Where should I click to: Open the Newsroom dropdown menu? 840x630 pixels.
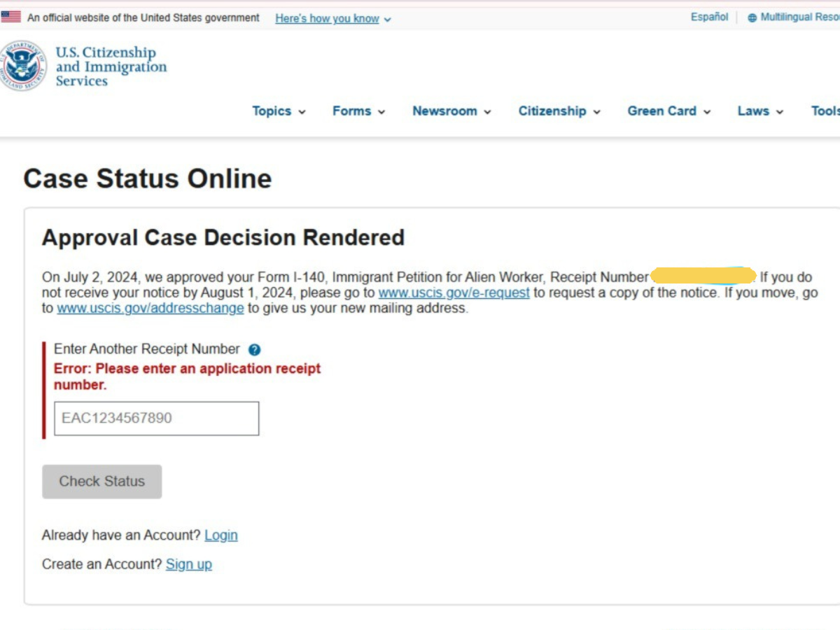pos(451,111)
